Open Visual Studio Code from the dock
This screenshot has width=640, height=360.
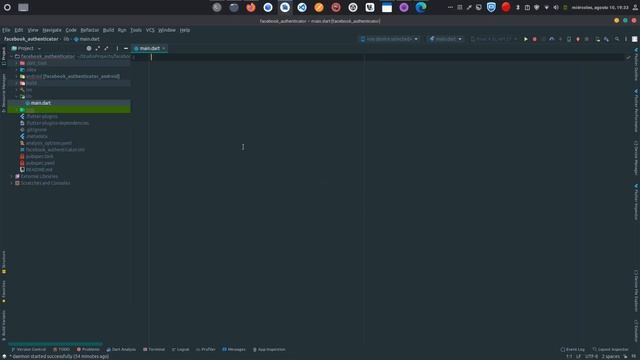click(x=302, y=7)
